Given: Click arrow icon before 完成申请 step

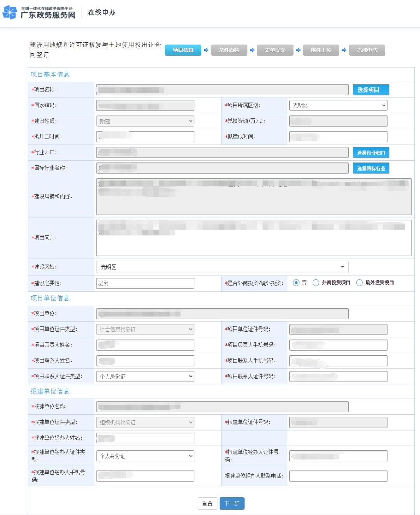Looking at the screenshot, I should [344, 50].
